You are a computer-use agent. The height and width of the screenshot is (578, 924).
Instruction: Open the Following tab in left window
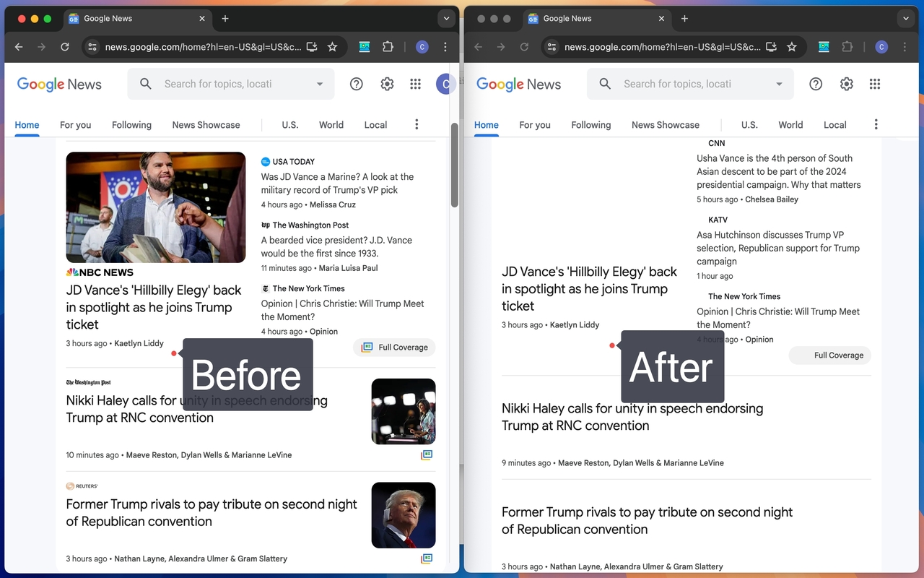coord(131,125)
